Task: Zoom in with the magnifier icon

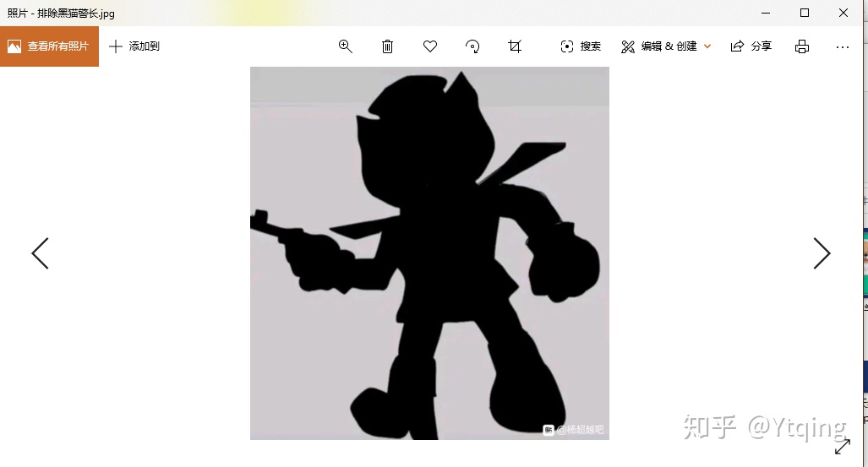Action: 346,46
